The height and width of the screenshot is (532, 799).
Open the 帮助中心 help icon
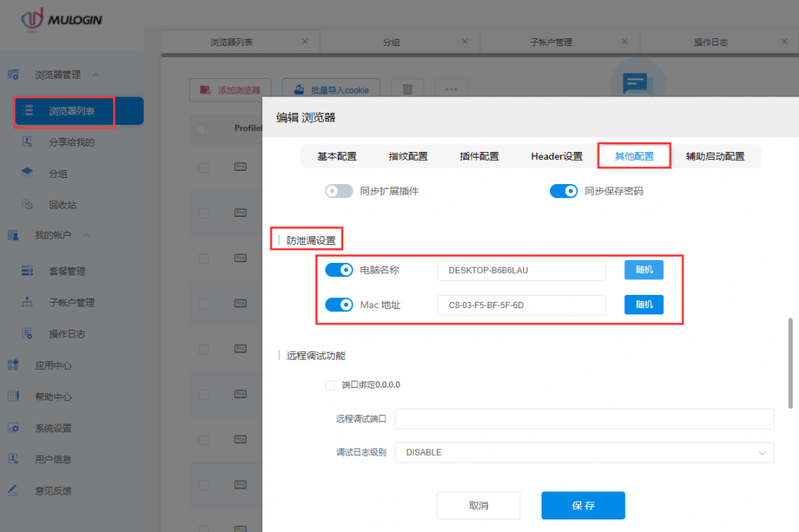pyautogui.click(x=13, y=396)
